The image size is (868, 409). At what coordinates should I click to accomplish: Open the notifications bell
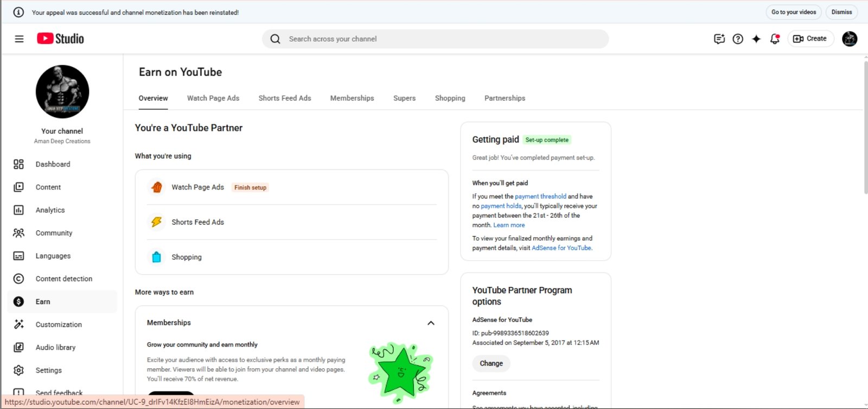(x=775, y=39)
